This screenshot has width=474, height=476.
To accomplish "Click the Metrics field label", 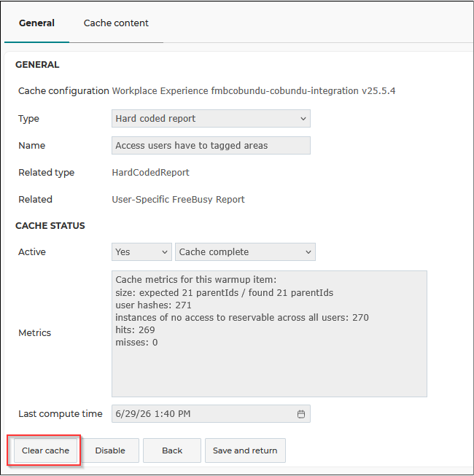I will pos(34,333).
